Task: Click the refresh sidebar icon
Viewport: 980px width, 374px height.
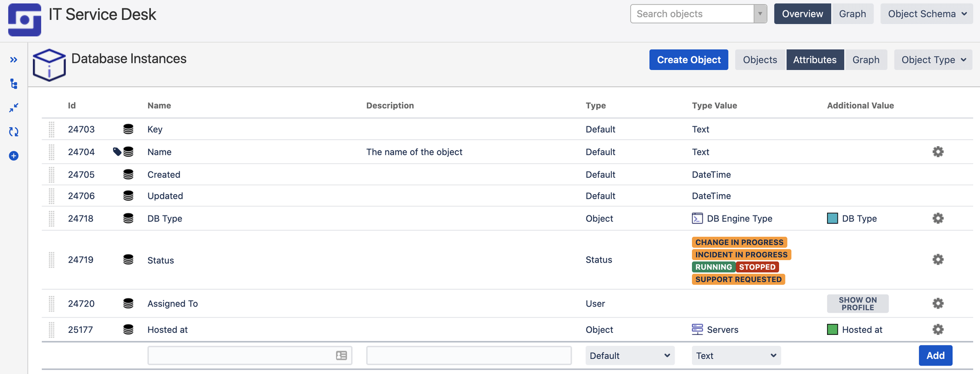Action: coord(13,132)
